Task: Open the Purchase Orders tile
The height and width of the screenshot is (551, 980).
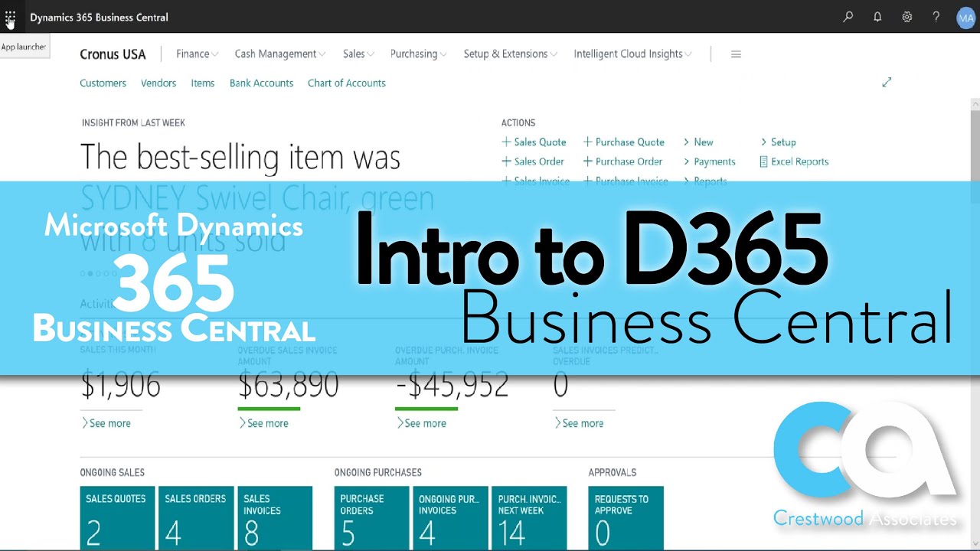Action: click(371, 518)
